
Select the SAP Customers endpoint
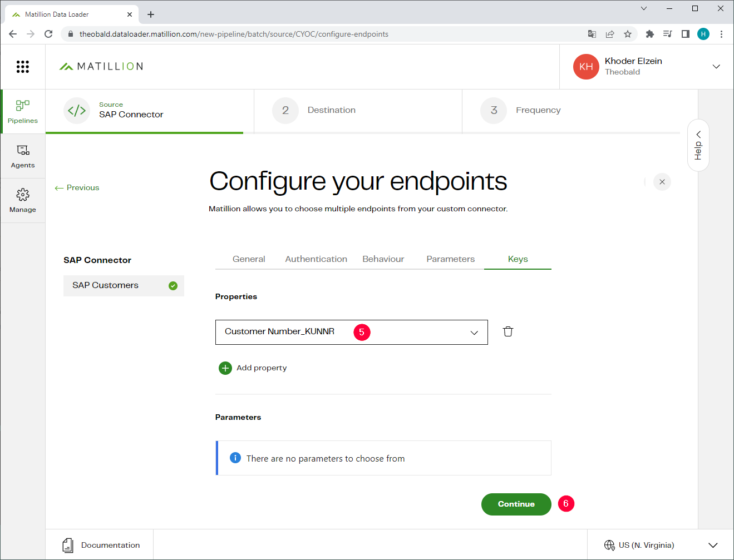click(124, 286)
